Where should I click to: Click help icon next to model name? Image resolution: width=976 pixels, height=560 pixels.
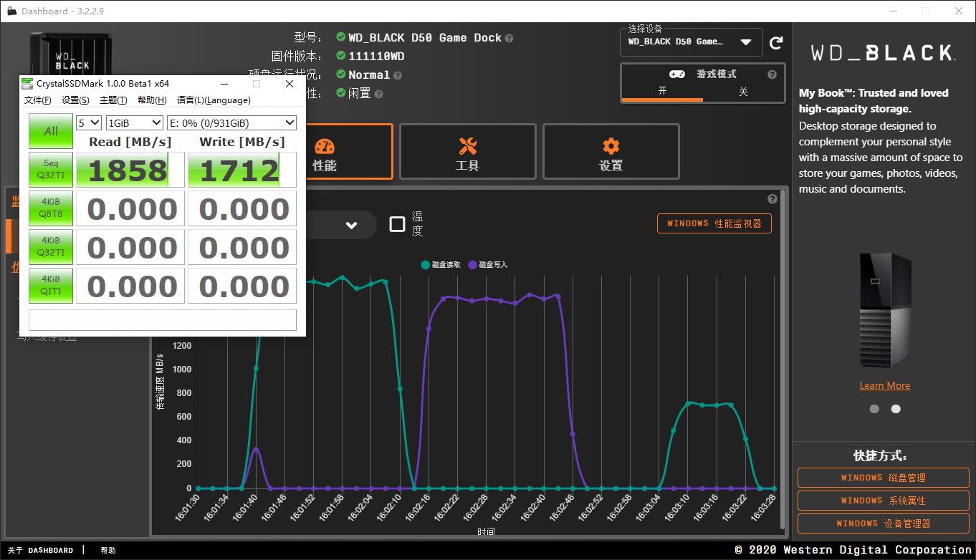509,38
